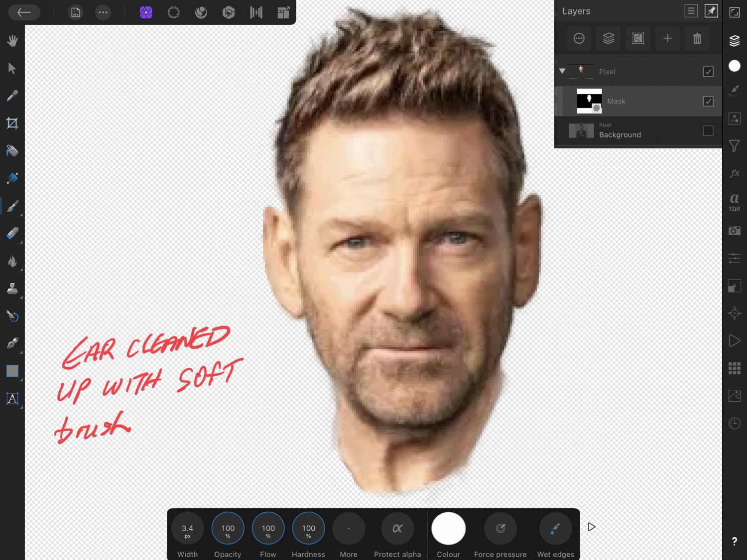Open the Text studio
The image size is (747, 560).
735,201
